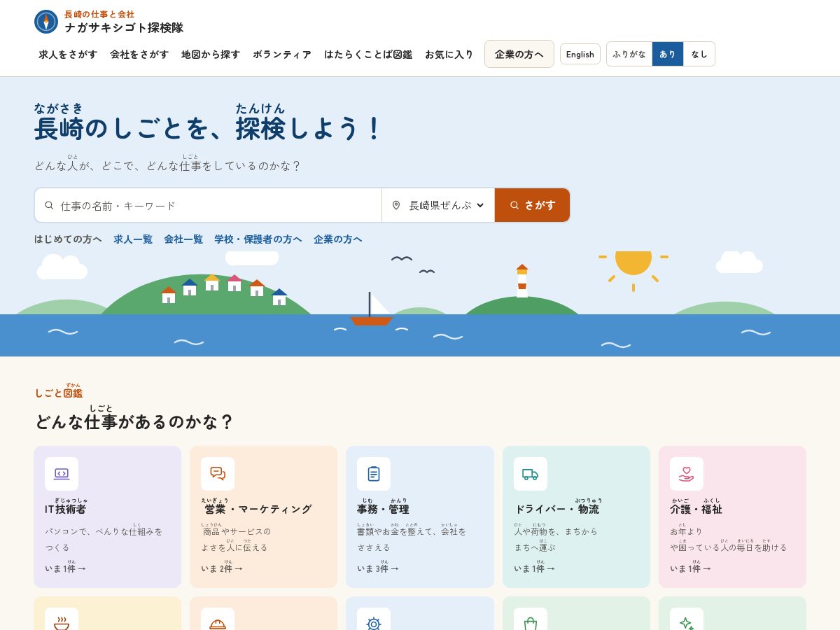840x630 pixels.
Task: Click the 事務・管理 clipboard icon
Action: [x=374, y=474]
